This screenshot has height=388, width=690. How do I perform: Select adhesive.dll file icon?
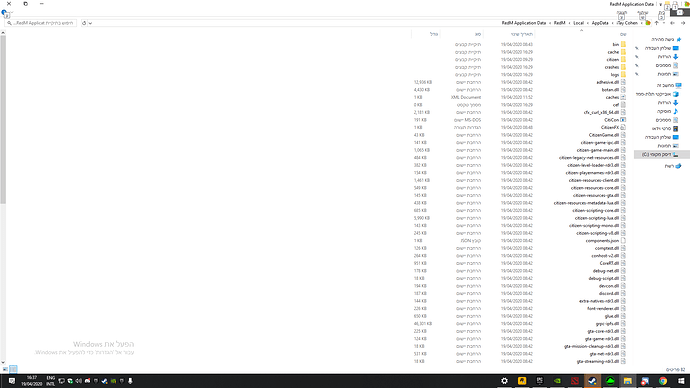(x=623, y=82)
